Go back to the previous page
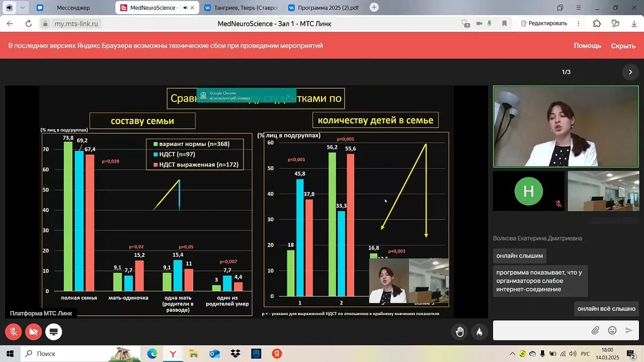The image size is (644, 362). pos(10,23)
